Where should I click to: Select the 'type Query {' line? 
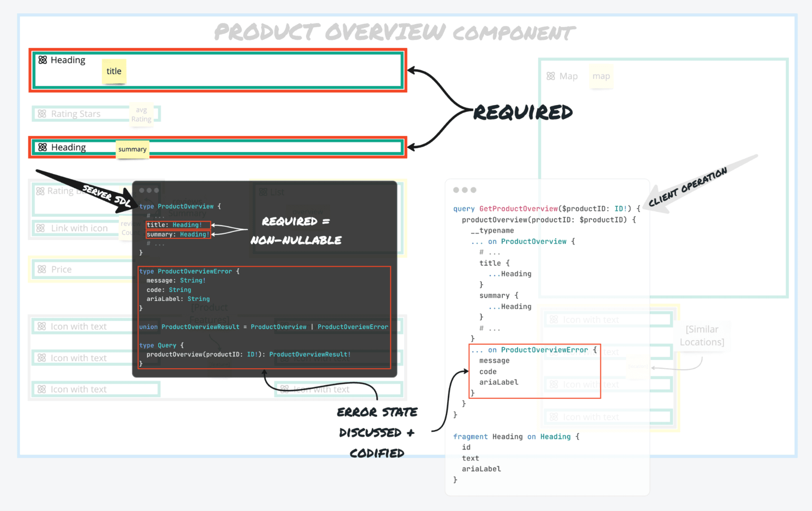(x=161, y=345)
